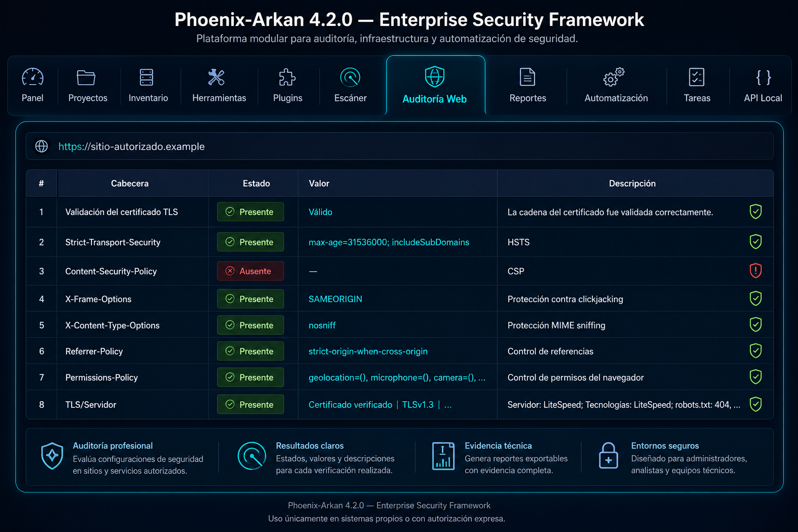The image size is (798, 532).
Task: Open the Panel dashboard gauge icon
Action: (33, 77)
